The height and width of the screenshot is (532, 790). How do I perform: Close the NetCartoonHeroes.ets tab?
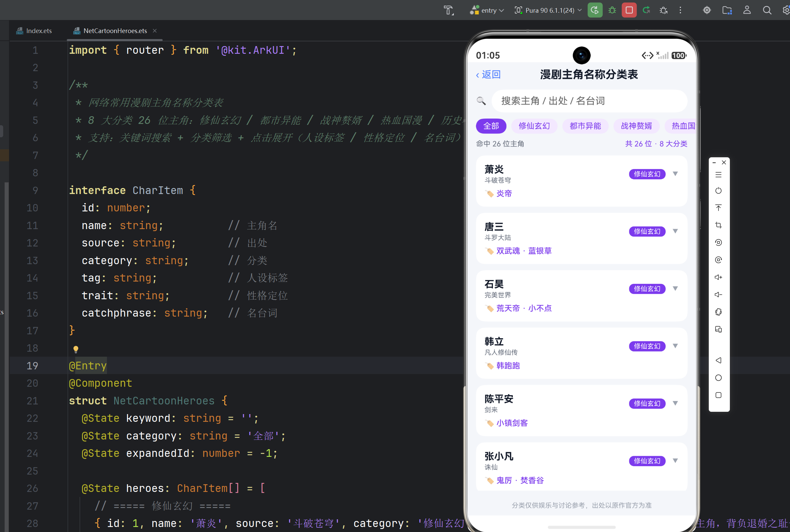pyautogui.click(x=155, y=30)
